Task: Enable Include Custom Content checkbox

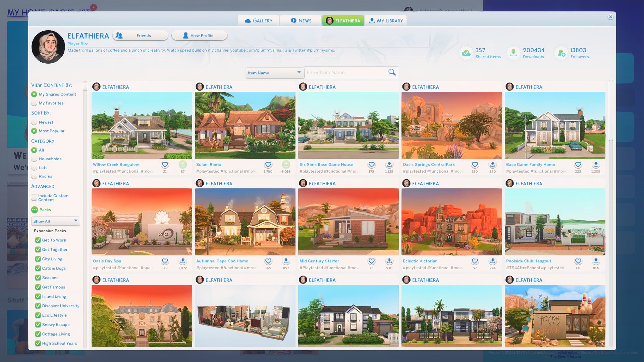Action: coord(34,197)
